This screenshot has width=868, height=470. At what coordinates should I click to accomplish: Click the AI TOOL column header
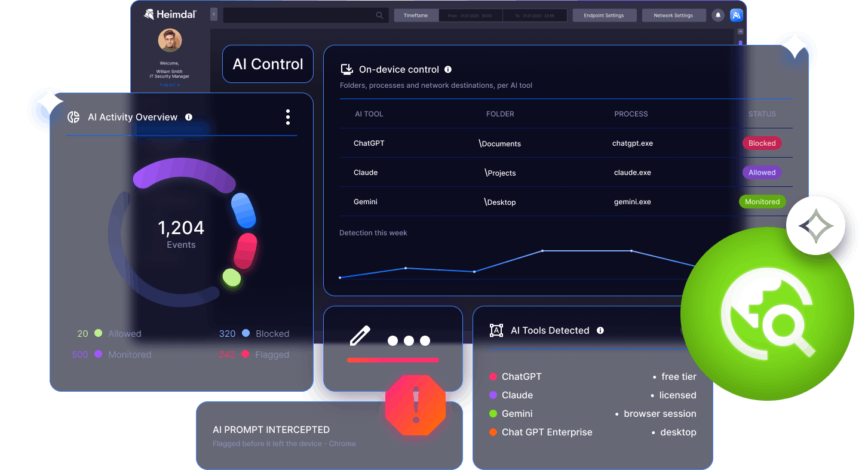(x=369, y=114)
